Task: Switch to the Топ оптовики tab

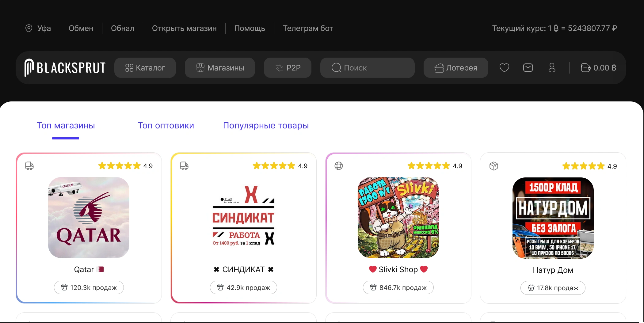Action: 166,125
